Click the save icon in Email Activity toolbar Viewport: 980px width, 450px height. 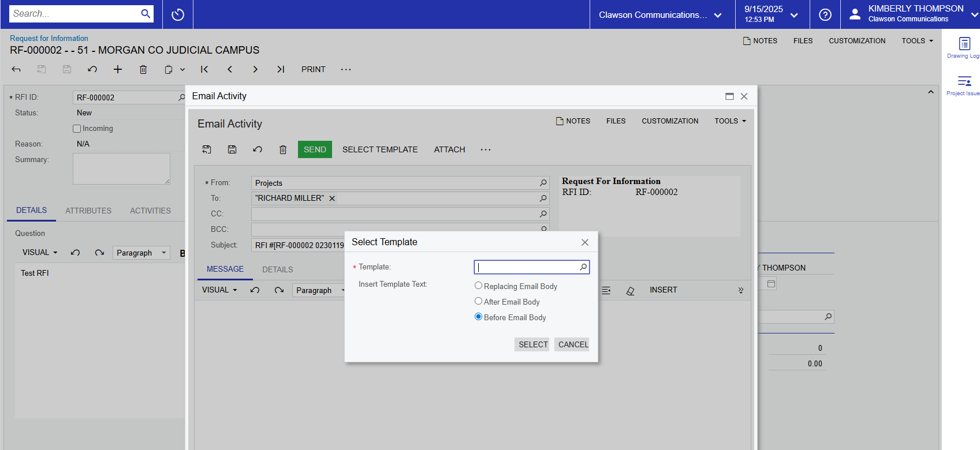[232, 150]
